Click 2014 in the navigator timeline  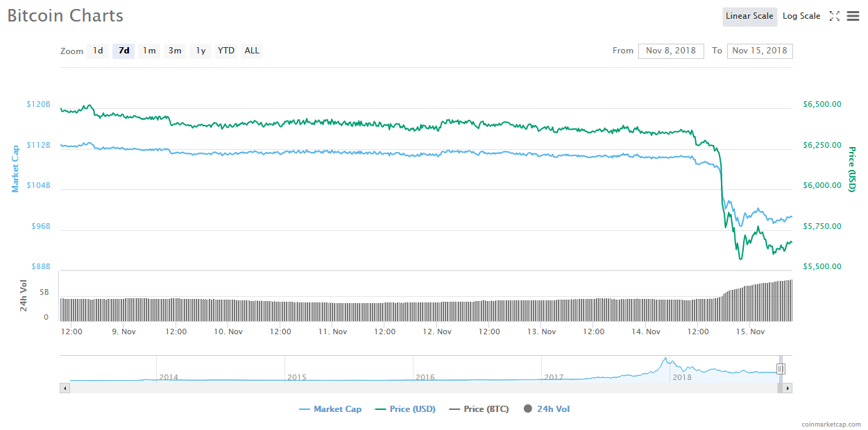169,377
